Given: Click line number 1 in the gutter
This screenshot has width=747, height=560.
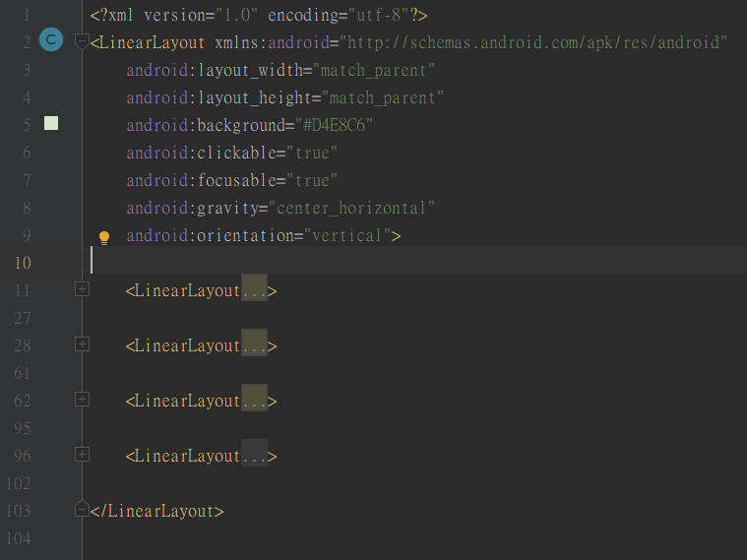Looking at the screenshot, I should click(x=27, y=15).
